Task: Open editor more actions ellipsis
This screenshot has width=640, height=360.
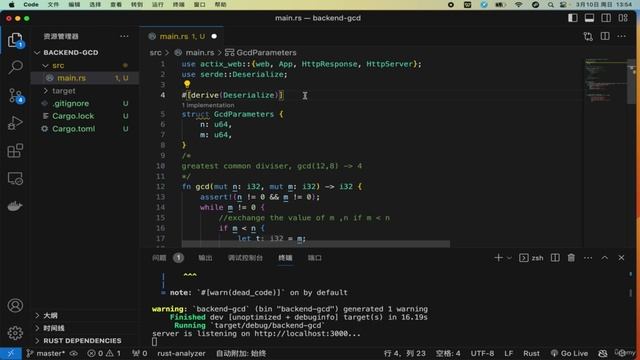Action: coord(621,36)
